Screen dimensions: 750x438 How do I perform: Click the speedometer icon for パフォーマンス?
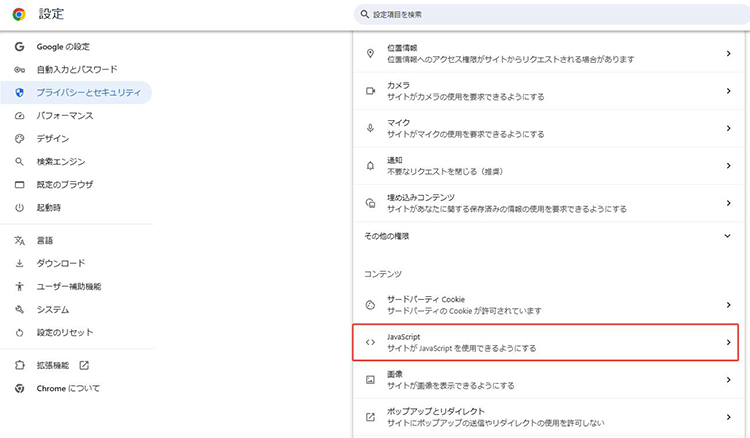click(x=19, y=116)
